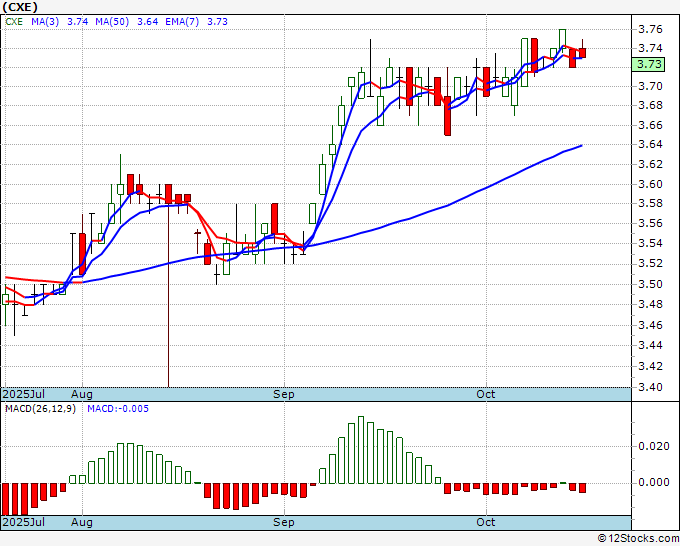Click the 3.60 price axis label
680x546 pixels.
pos(650,184)
